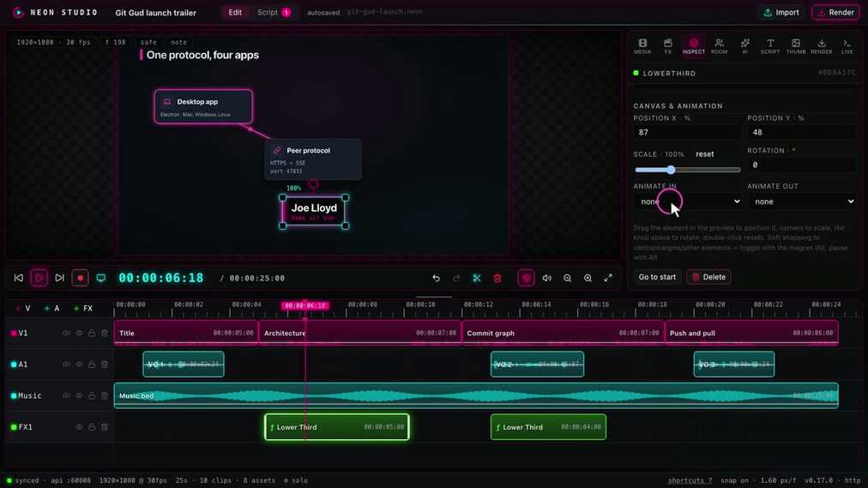
Task: Click the Position X input field
Action: pos(687,132)
